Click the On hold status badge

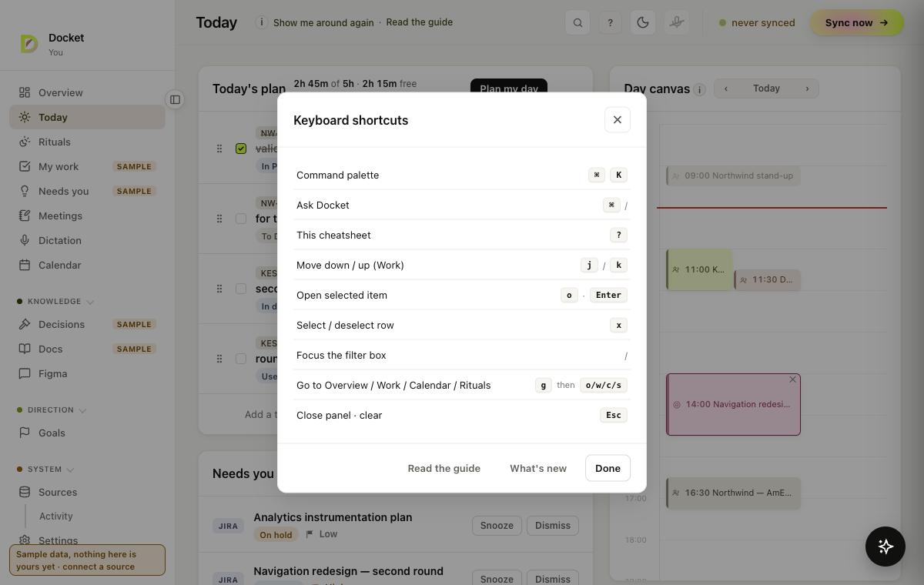click(276, 535)
